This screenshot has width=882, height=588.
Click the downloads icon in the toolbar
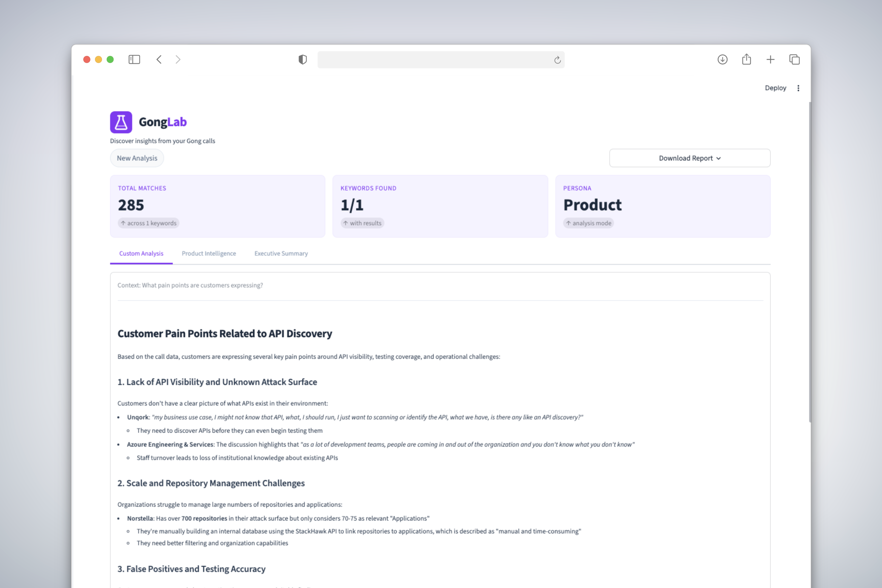(722, 59)
